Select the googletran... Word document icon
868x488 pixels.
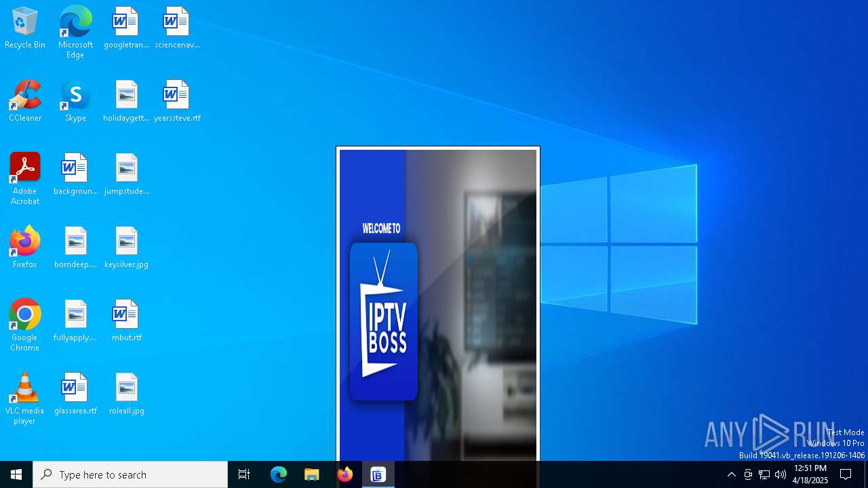click(126, 28)
